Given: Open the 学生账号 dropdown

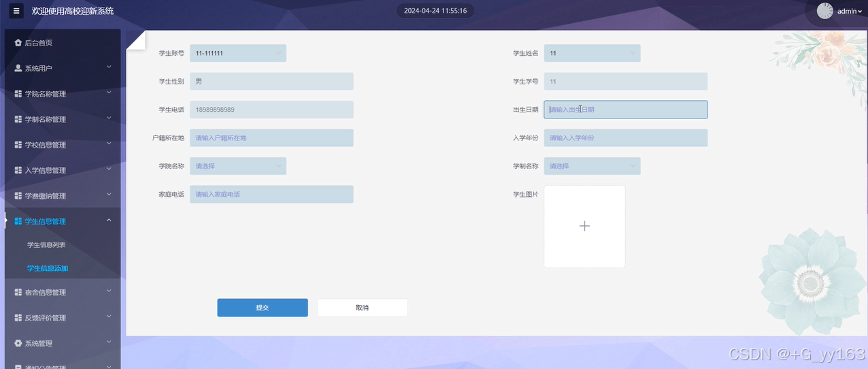Looking at the screenshot, I should point(238,53).
